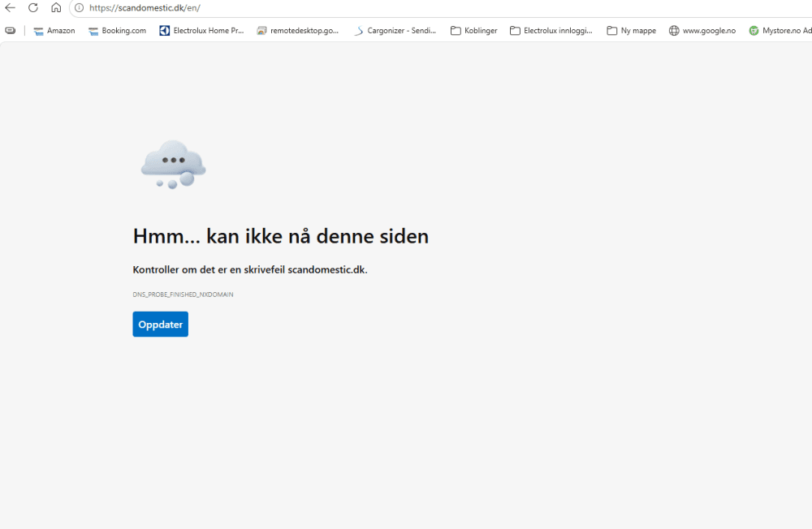
Task: Click the DNS_PROBE_FINISHED_NXDOMAIN error code text
Action: point(183,295)
